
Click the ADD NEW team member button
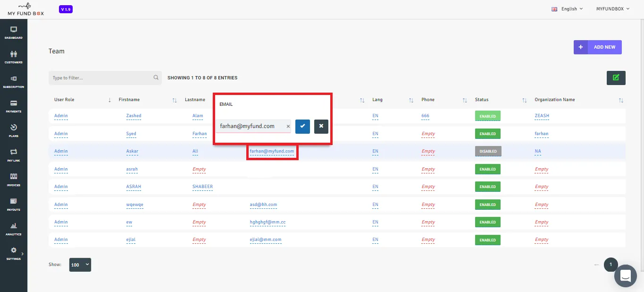598,47
